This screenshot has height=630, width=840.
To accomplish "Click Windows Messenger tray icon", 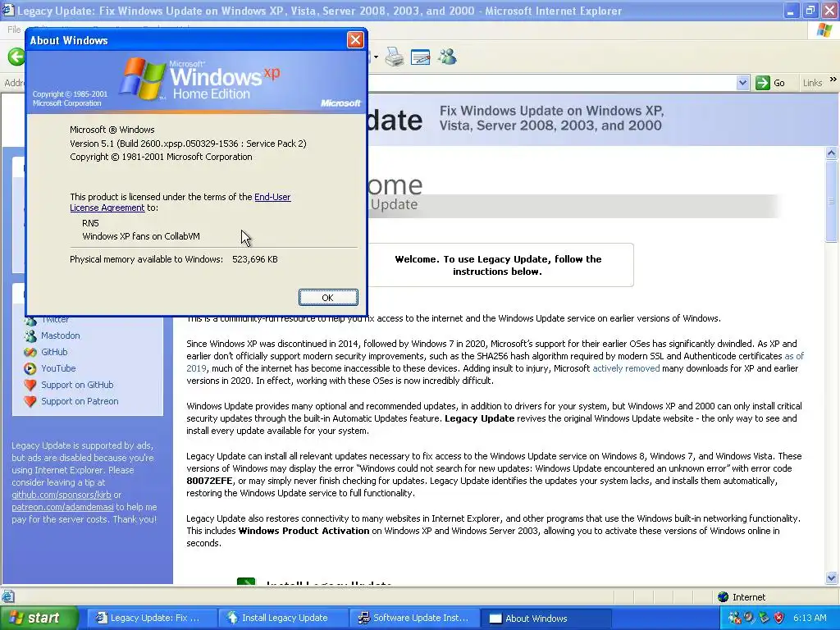I will (x=734, y=619).
